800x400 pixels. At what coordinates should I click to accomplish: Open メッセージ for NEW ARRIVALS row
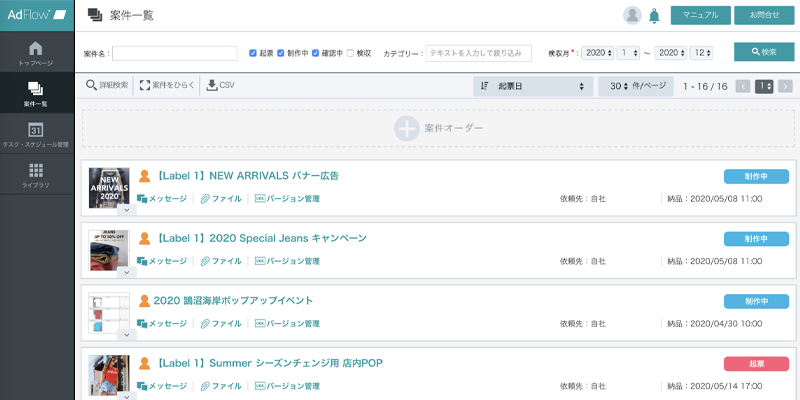[162, 199]
